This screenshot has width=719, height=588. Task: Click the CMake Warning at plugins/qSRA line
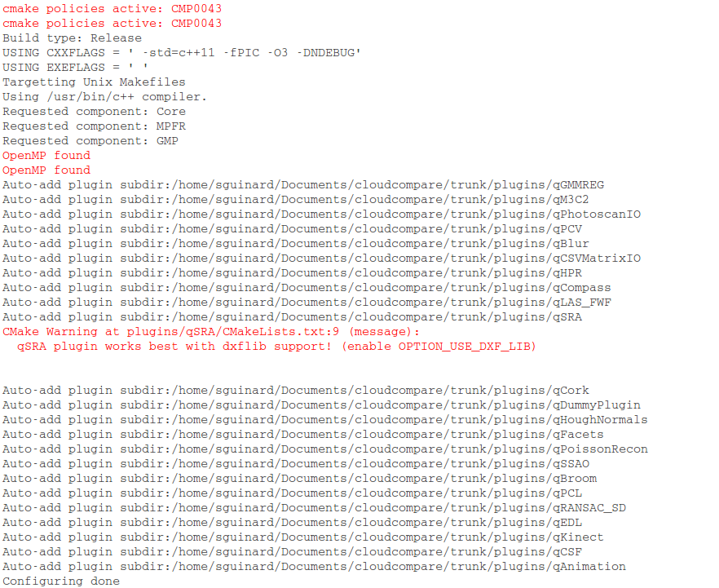[211, 332]
